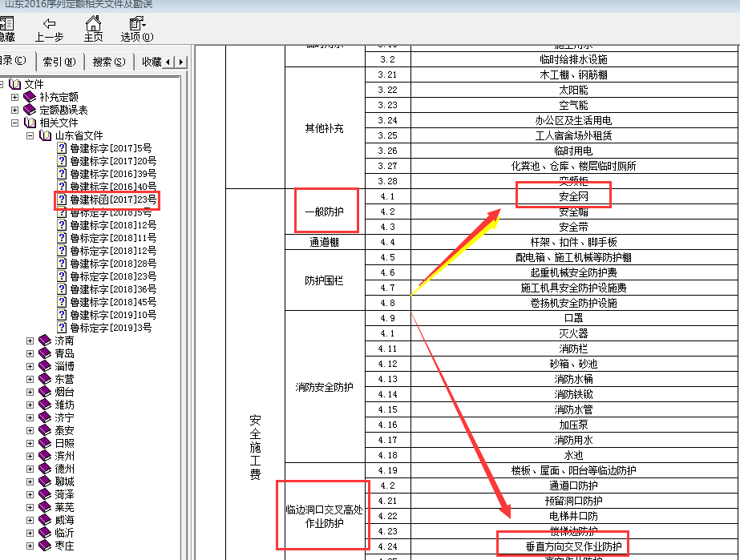Screen dimensions: 740x560
Task: Expand the 潍坊 tree node
Action: [30, 405]
